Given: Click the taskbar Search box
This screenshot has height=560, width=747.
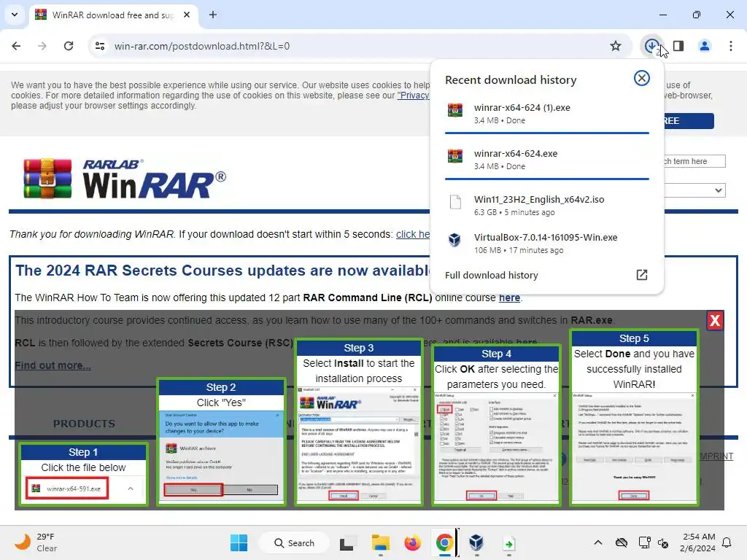Looking at the screenshot, I should pos(294,542).
